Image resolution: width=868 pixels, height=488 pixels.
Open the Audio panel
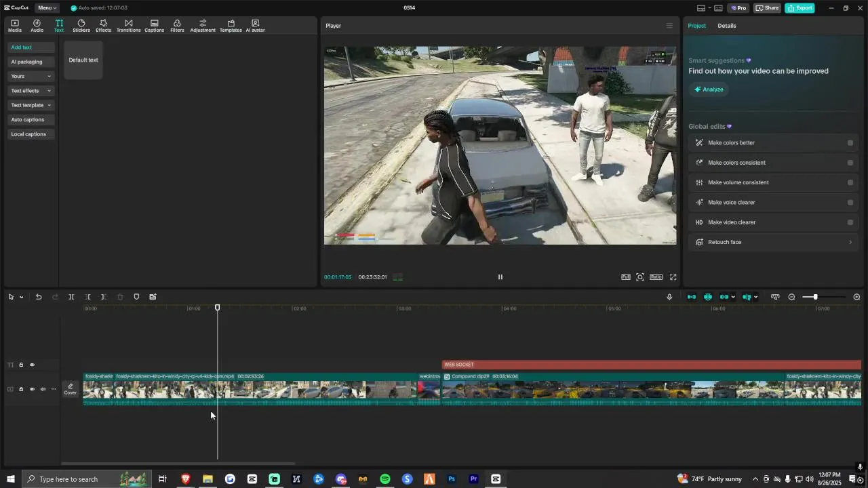pyautogui.click(x=37, y=26)
